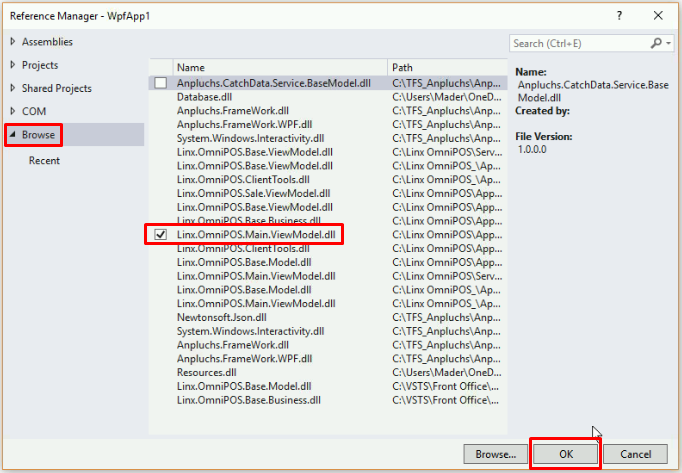Expand the Assemblies node triangle

pos(13,41)
